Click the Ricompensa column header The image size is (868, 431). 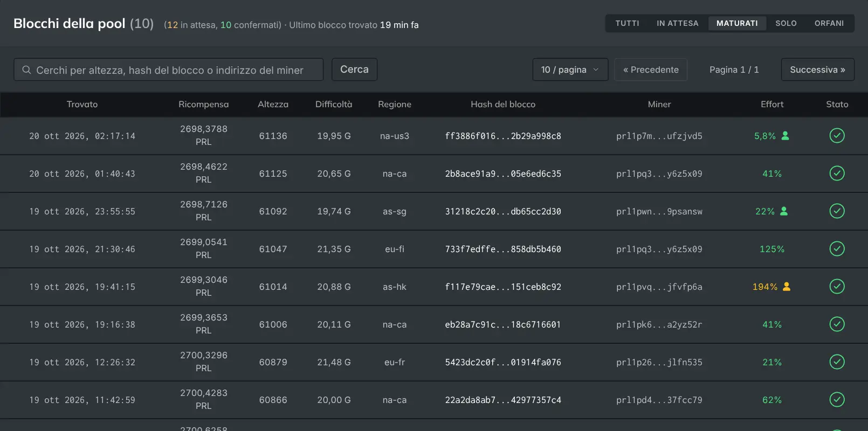point(204,105)
